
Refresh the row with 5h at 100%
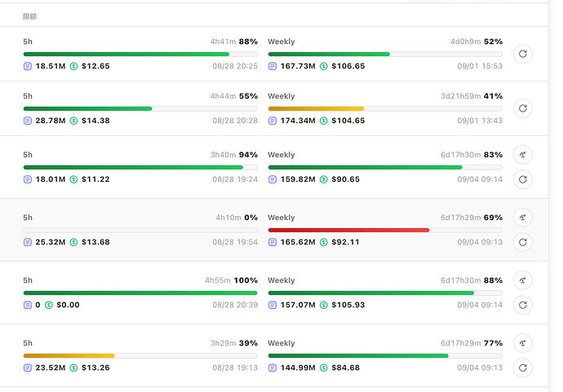click(523, 305)
